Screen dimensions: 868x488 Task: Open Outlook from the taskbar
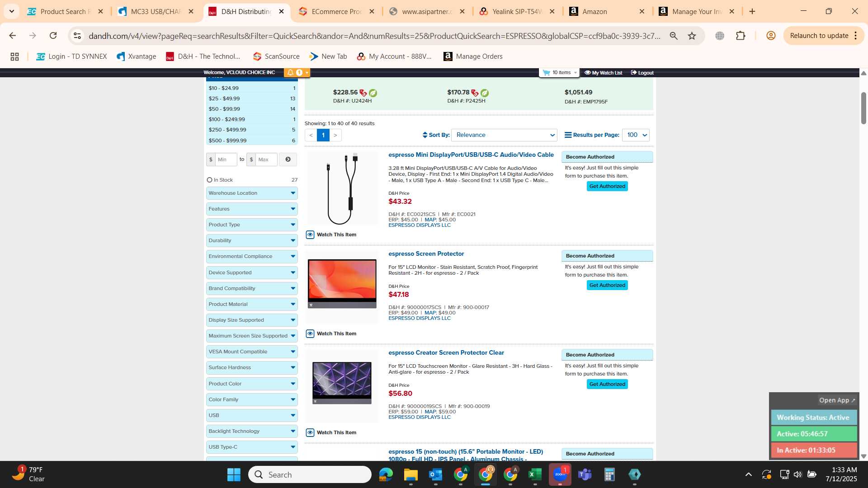tap(435, 474)
